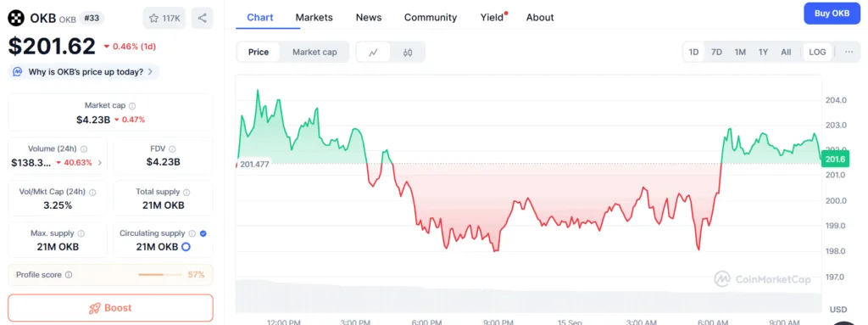Switch to candlestick chart view icon
Viewport: 868px width, 325px height.
pos(408,52)
